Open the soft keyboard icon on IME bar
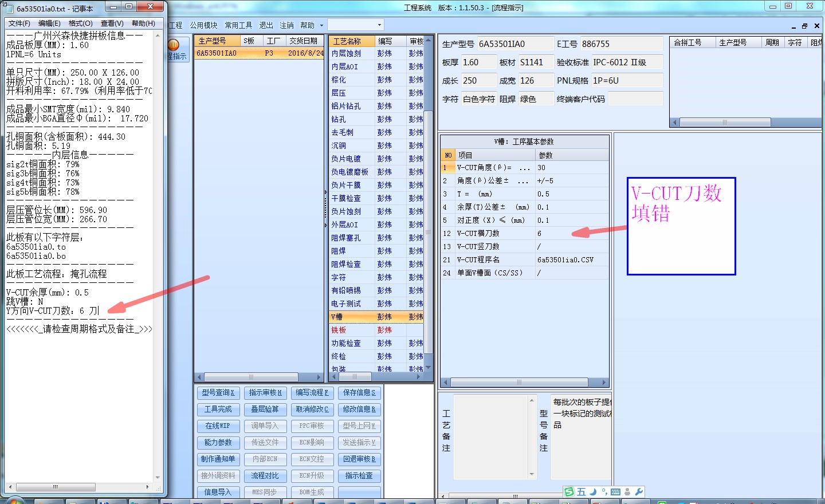 pos(616,492)
